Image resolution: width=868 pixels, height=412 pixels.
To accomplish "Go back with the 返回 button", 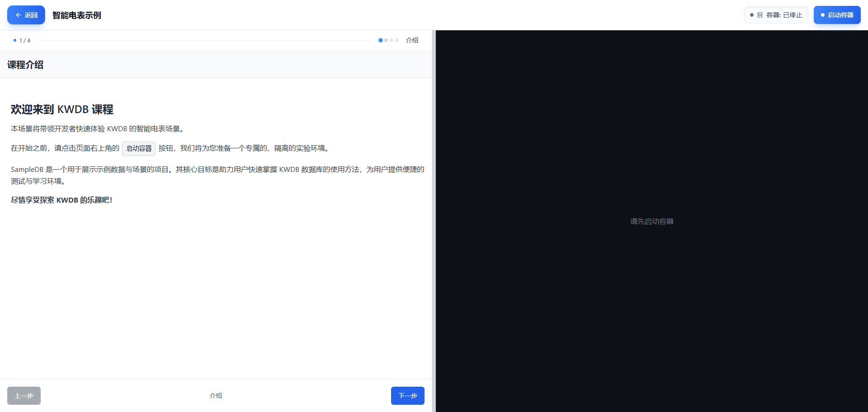I will (x=26, y=15).
